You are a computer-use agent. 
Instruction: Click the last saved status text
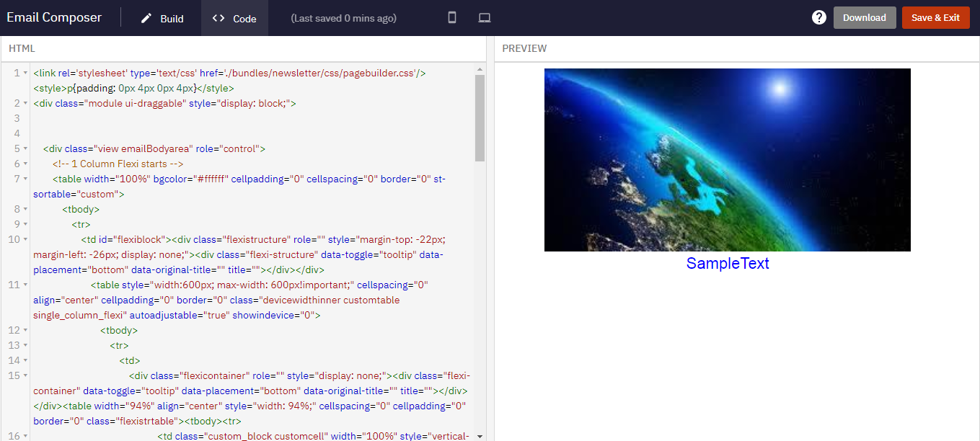click(343, 17)
